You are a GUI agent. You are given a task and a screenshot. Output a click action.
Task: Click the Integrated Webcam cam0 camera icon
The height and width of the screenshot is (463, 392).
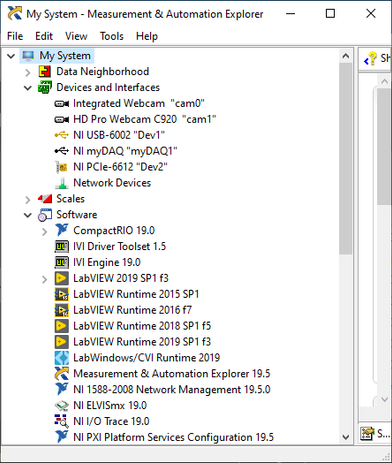[x=62, y=104]
